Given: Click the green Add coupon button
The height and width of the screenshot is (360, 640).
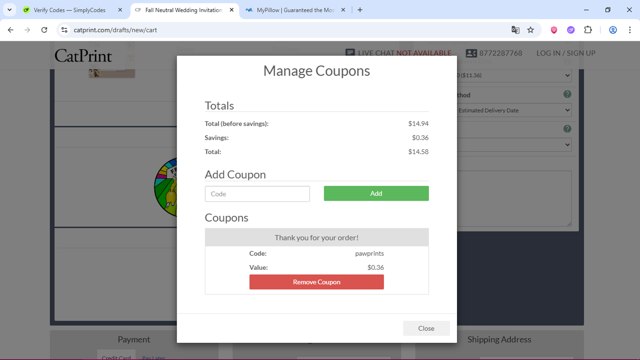Looking at the screenshot, I should click(376, 193).
